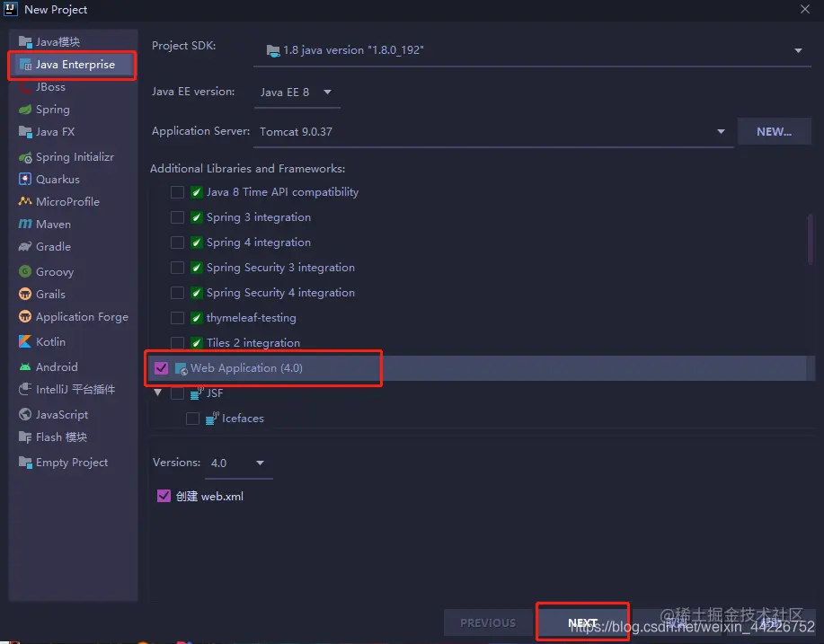
Task: Click the Icefaces framework icon
Action: click(212, 419)
